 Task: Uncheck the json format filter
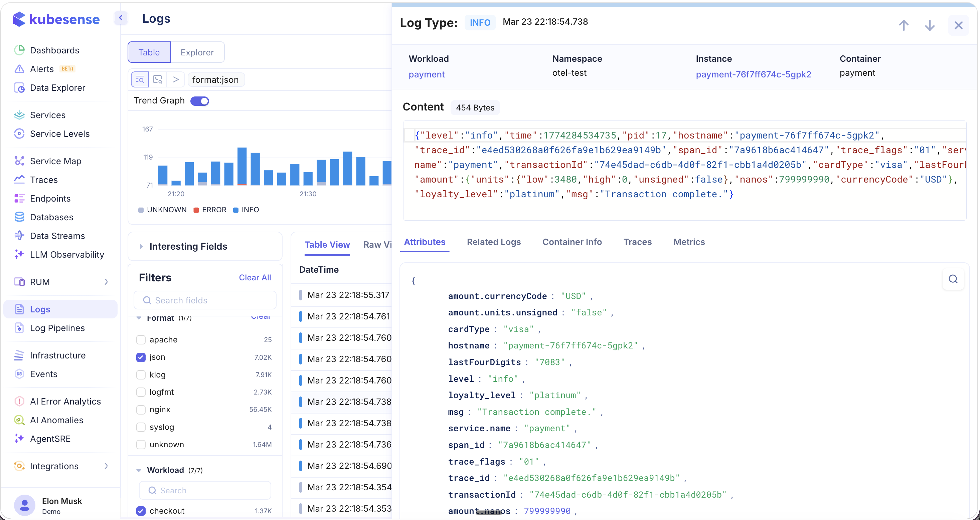141,357
